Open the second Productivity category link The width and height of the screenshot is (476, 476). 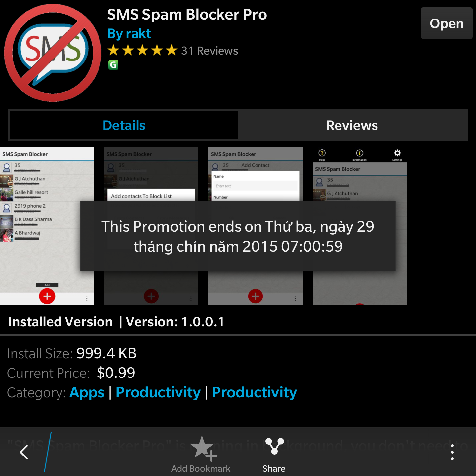(x=254, y=392)
